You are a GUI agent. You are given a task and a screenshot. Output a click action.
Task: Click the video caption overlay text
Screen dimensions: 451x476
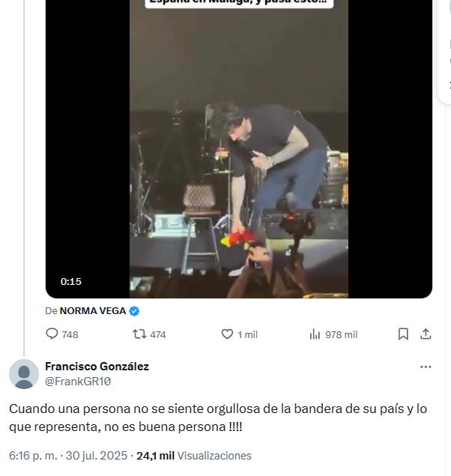point(238,4)
